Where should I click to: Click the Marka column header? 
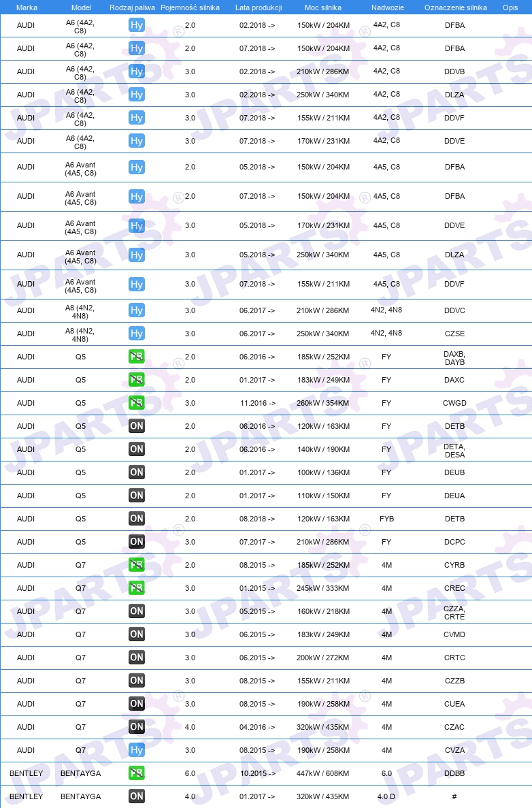27,7
